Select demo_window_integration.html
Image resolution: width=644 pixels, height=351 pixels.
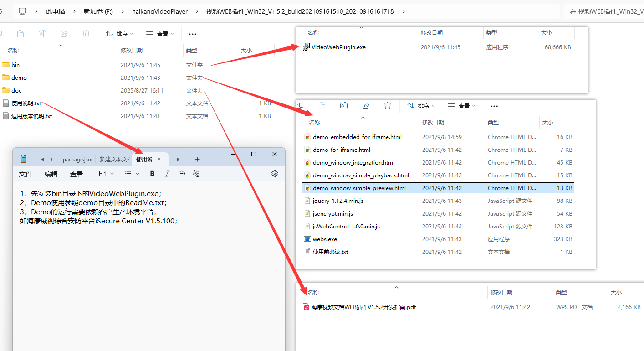point(349,162)
